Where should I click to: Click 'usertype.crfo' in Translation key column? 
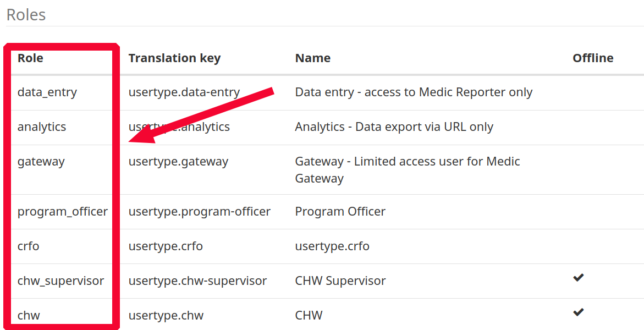166,246
